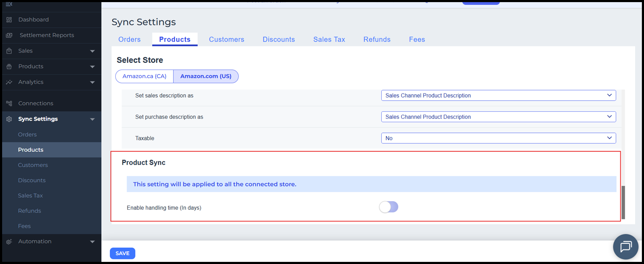The width and height of the screenshot is (644, 264).
Task: Click the Automation gears icon
Action: pyautogui.click(x=9, y=242)
